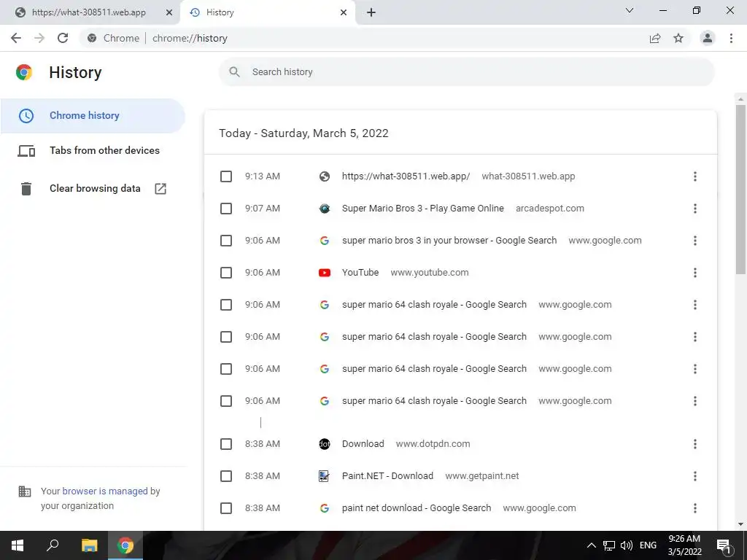The width and height of the screenshot is (747, 560).
Task: Open a new tab with the plus button
Action: pyautogui.click(x=371, y=12)
